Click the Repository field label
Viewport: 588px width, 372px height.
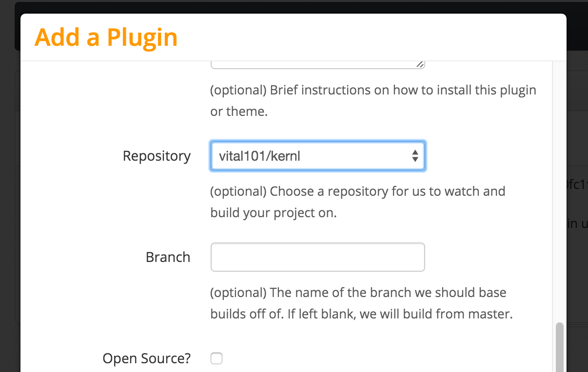coord(157,156)
